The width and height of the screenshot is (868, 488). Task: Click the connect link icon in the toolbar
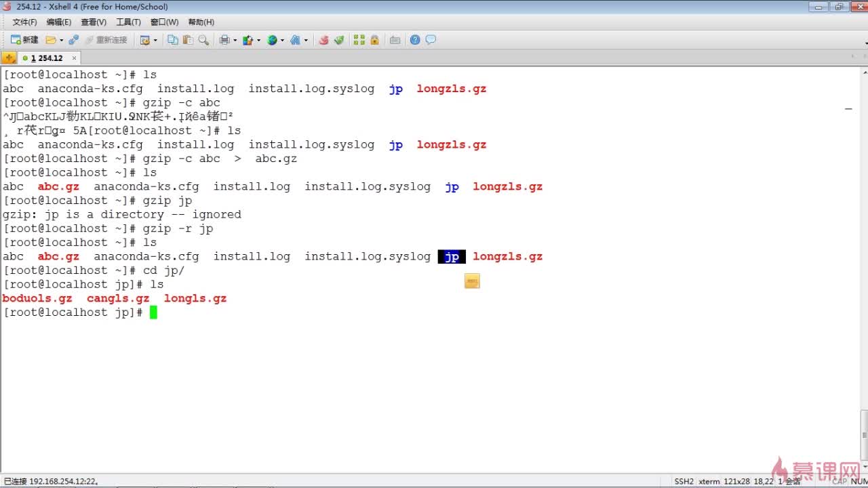pos(74,40)
